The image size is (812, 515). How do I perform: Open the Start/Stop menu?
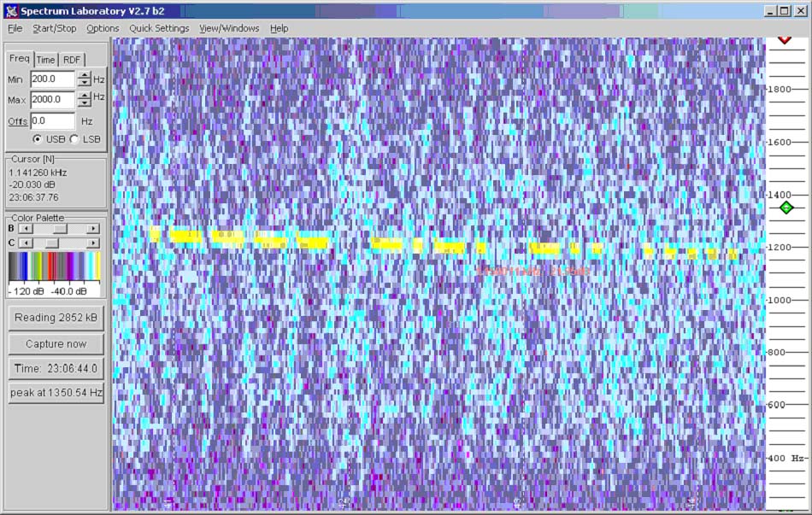click(55, 28)
